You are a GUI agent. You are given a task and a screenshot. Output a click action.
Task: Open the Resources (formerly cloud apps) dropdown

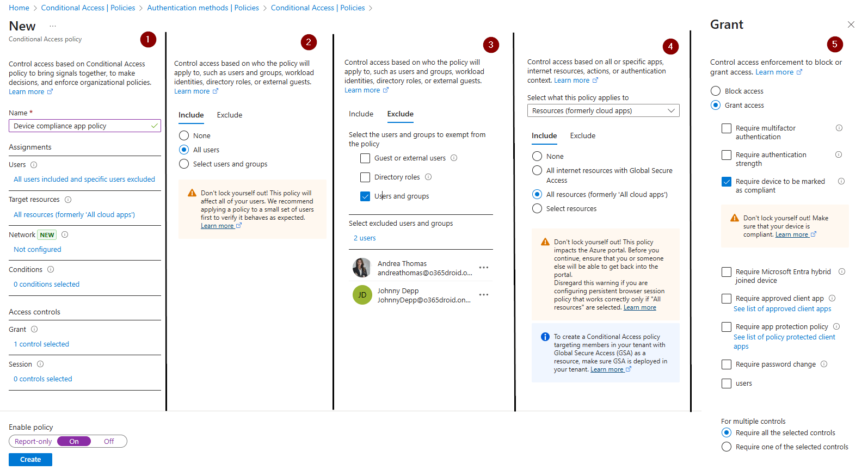pos(603,110)
